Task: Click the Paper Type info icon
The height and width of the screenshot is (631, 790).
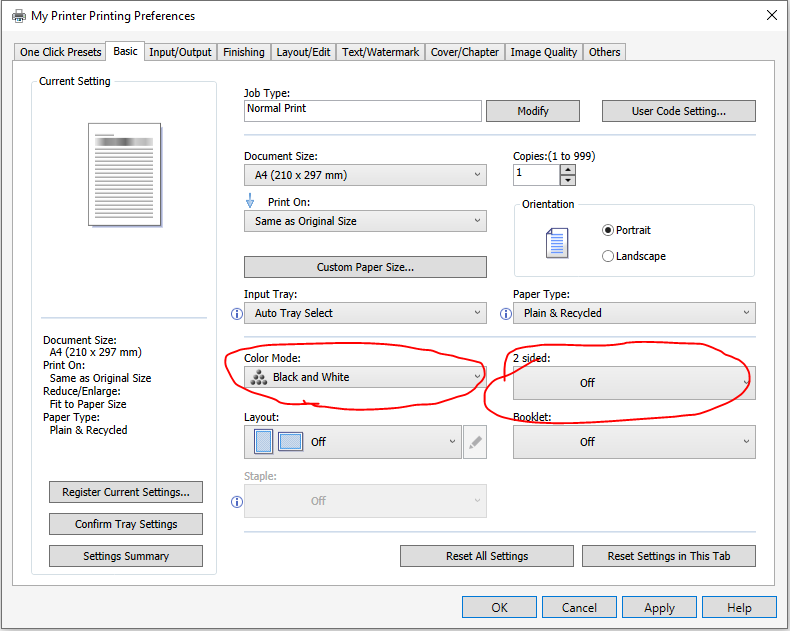Action: pos(505,313)
